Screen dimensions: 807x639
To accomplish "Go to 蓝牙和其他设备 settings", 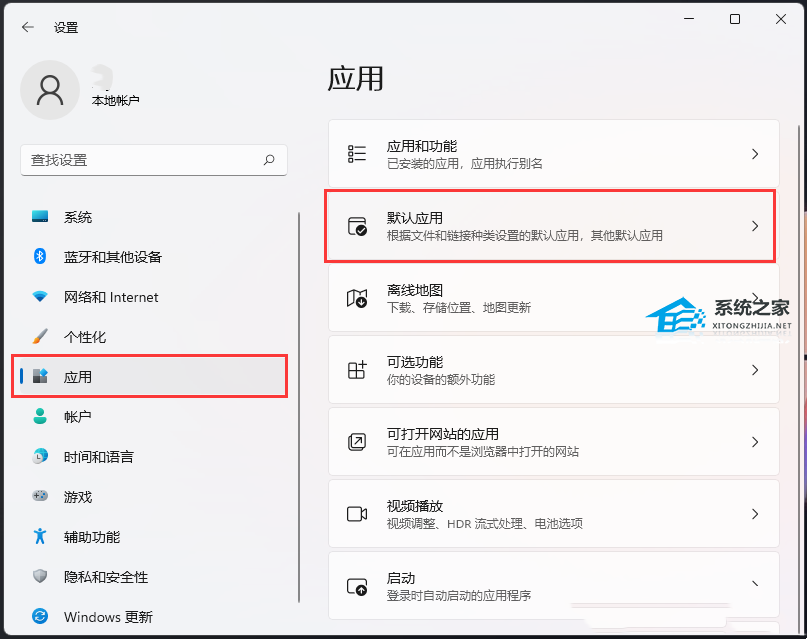I will pyautogui.click(x=153, y=256).
